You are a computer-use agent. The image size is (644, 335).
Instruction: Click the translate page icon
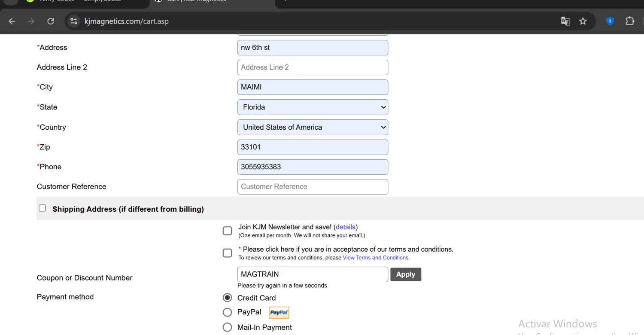coord(565,21)
